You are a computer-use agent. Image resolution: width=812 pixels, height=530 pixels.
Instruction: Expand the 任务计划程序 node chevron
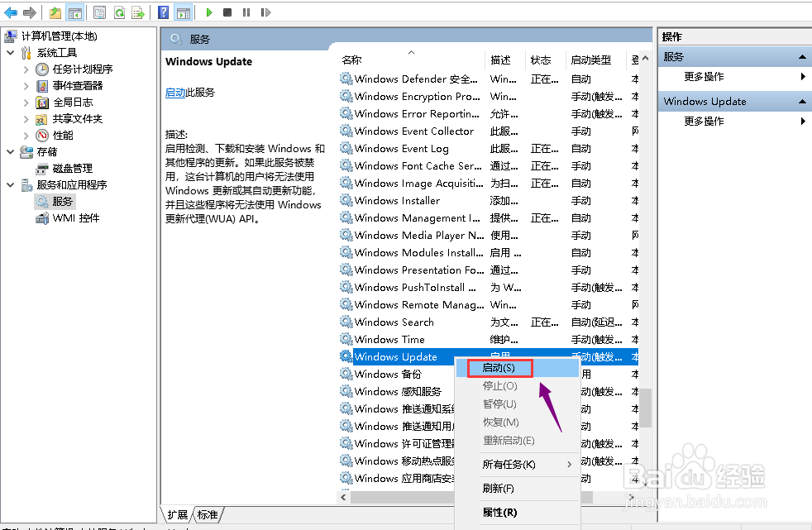pos(26,69)
